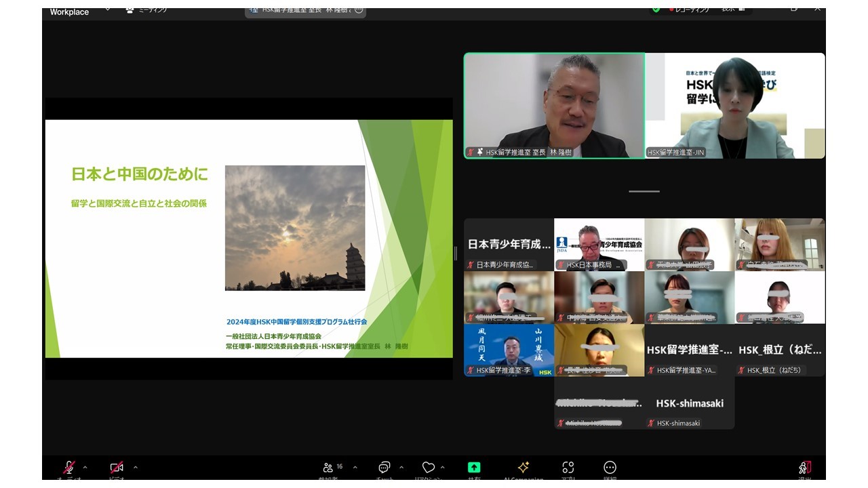Click the cloudy sky photo in slide

coord(295,228)
